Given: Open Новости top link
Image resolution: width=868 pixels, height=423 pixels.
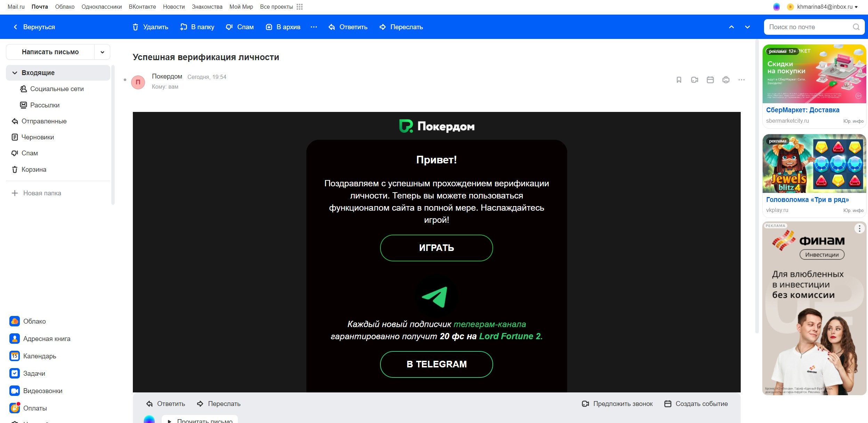Looking at the screenshot, I should coord(174,7).
